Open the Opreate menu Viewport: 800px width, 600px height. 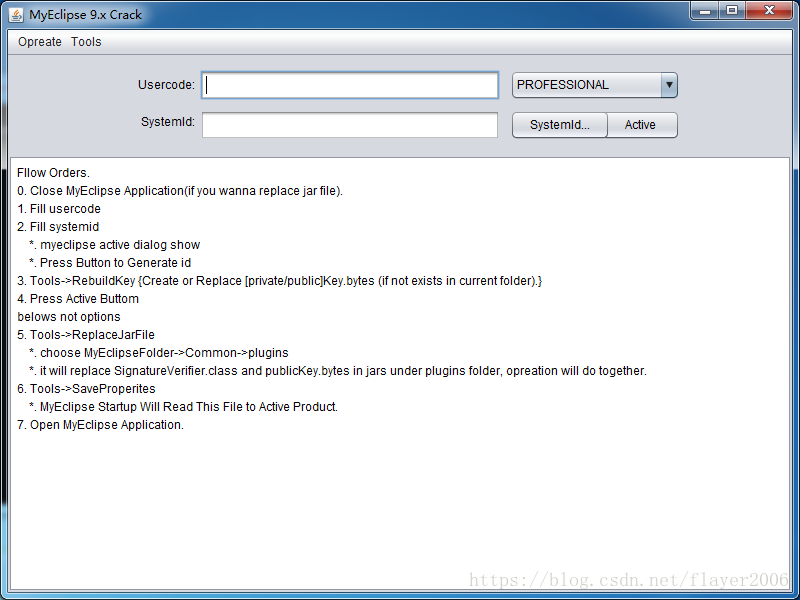tap(40, 42)
